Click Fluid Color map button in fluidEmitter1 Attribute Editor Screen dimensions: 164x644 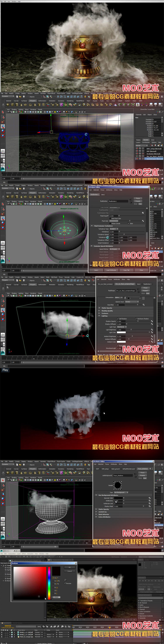click(x=143, y=221)
